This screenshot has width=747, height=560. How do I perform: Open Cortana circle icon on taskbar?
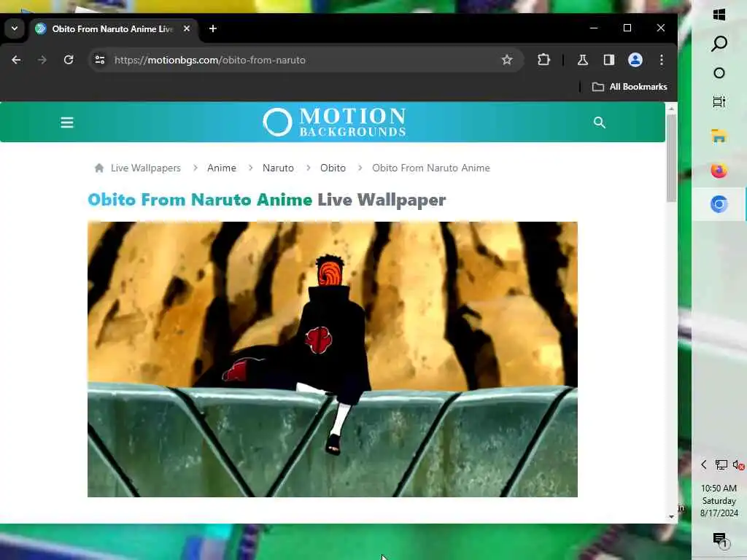coord(719,73)
